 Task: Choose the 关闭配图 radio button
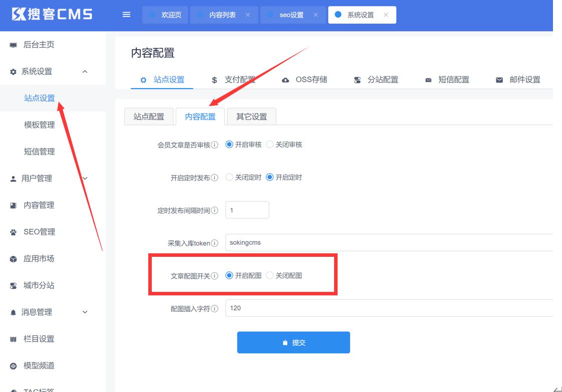pyautogui.click(x=270, y=275)
